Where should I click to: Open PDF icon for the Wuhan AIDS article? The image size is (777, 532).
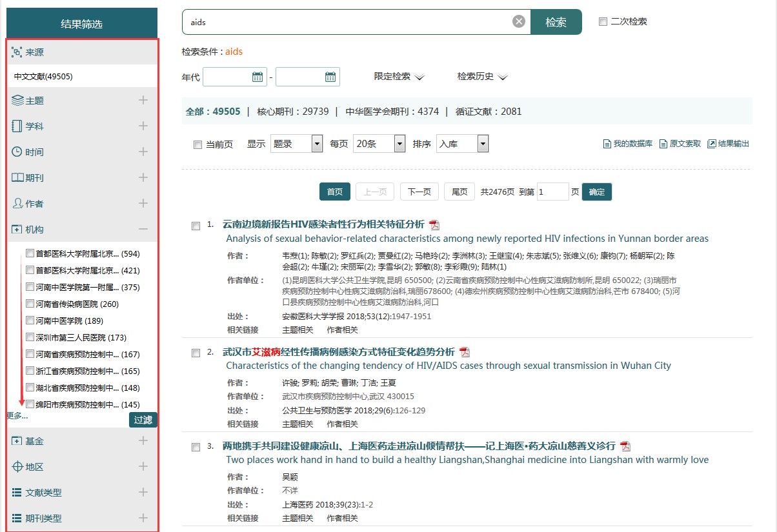coord(465,352)
